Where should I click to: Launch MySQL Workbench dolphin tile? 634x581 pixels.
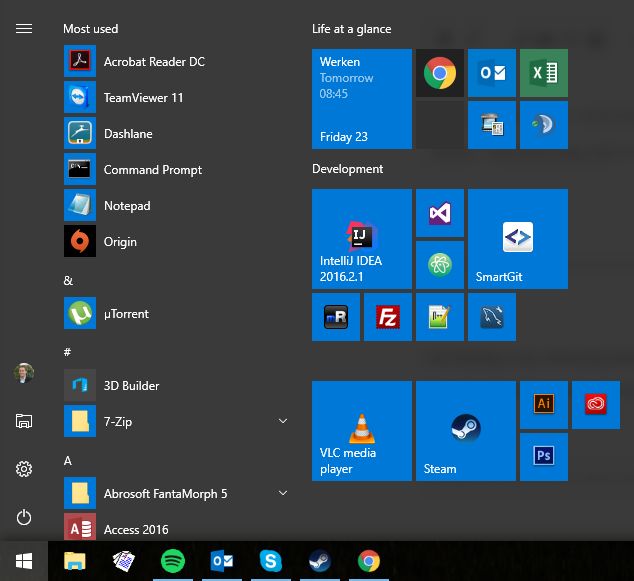tap(492, 317)
